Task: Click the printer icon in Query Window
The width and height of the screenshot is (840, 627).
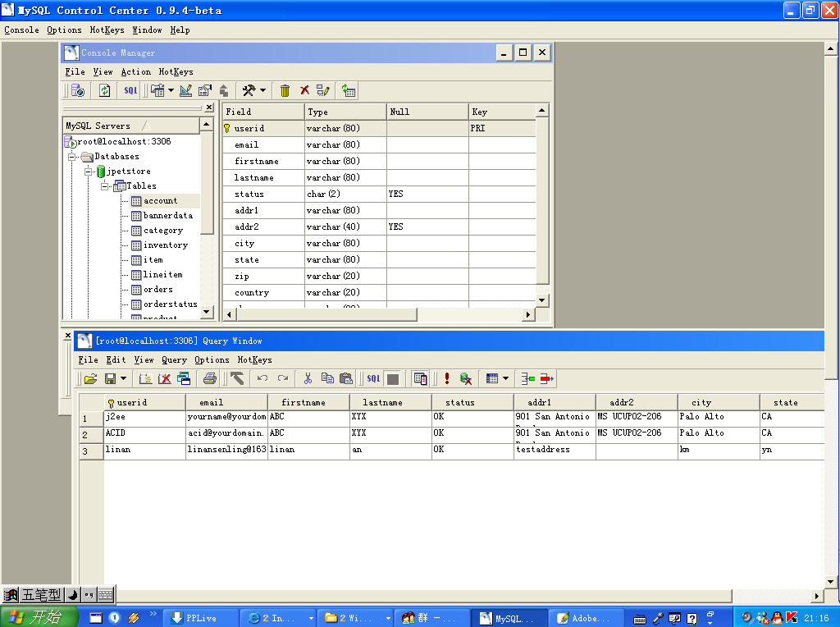Action: pos(210,379)
